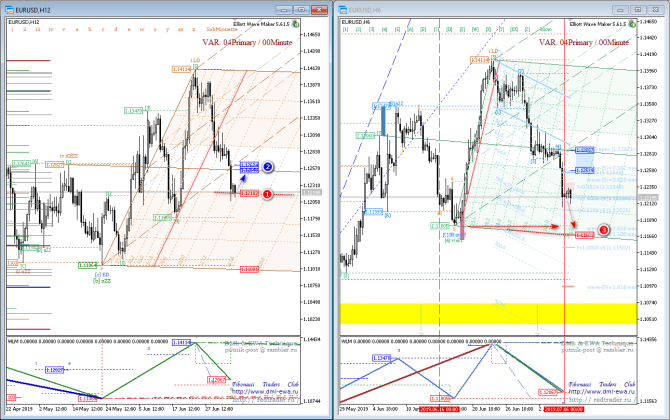Select wave label e in H12 chart
Image resolution: width=670 pixels, height=420 pixels.
point(129,29)
